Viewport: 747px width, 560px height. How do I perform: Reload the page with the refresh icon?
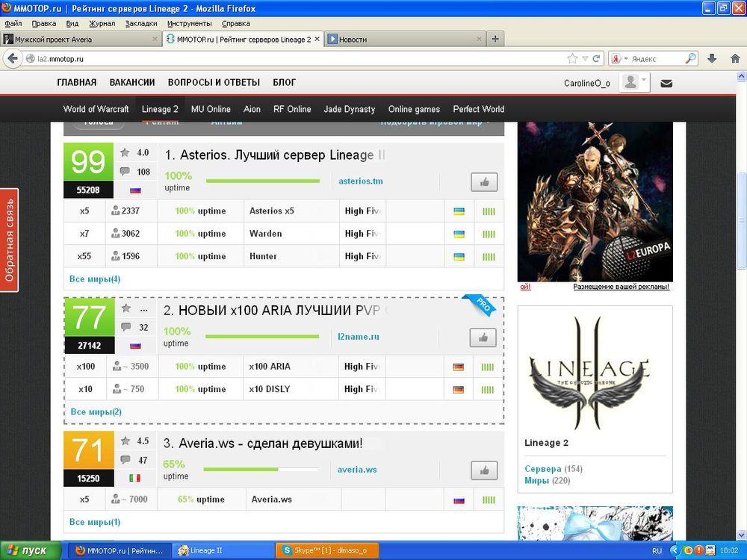tap(596, 58)
